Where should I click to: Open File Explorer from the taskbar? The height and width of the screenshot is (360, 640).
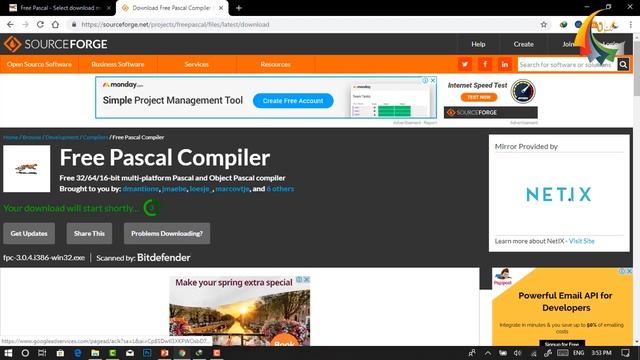(95, 353)
